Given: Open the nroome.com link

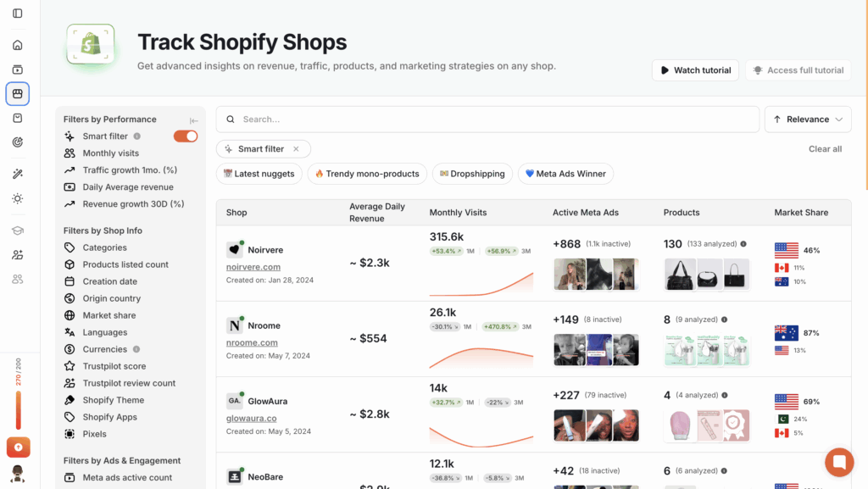Looking at the screenshot, I should pyautogui.click(x=252, y=342).
